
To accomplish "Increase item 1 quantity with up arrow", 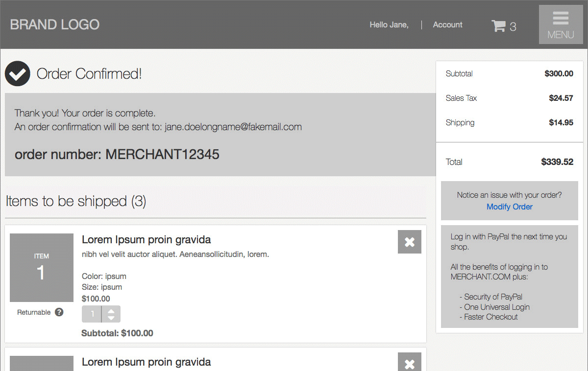I will point(111,311).
